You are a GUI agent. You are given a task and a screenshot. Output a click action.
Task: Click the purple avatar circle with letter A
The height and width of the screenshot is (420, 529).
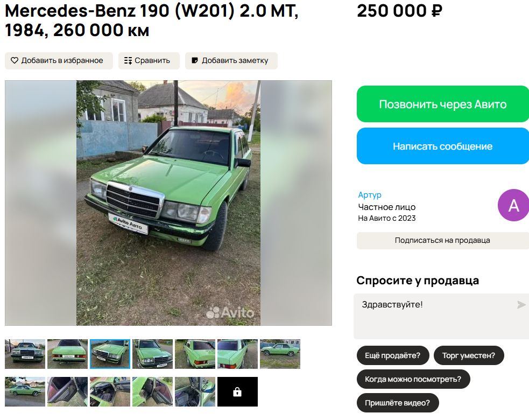513,205
